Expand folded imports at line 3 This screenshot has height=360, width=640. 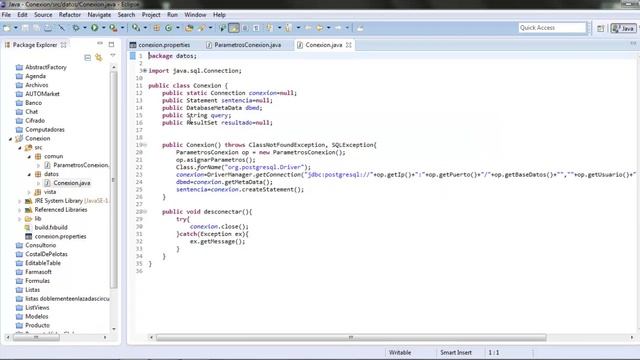coord(144,71)
